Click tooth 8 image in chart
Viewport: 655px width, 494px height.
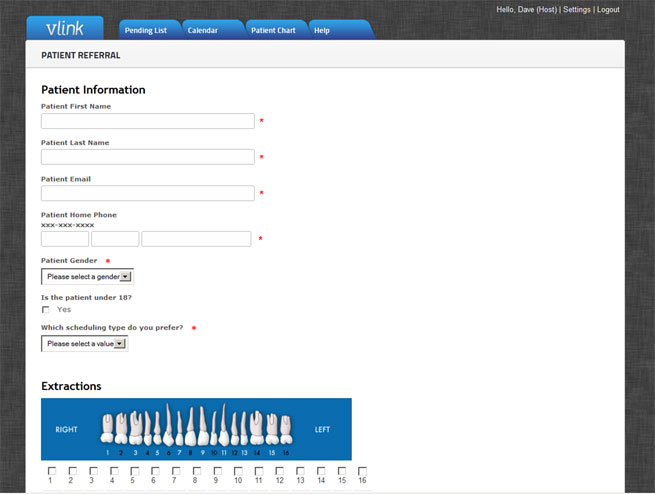pyautogui.click(x=190, y=426)
